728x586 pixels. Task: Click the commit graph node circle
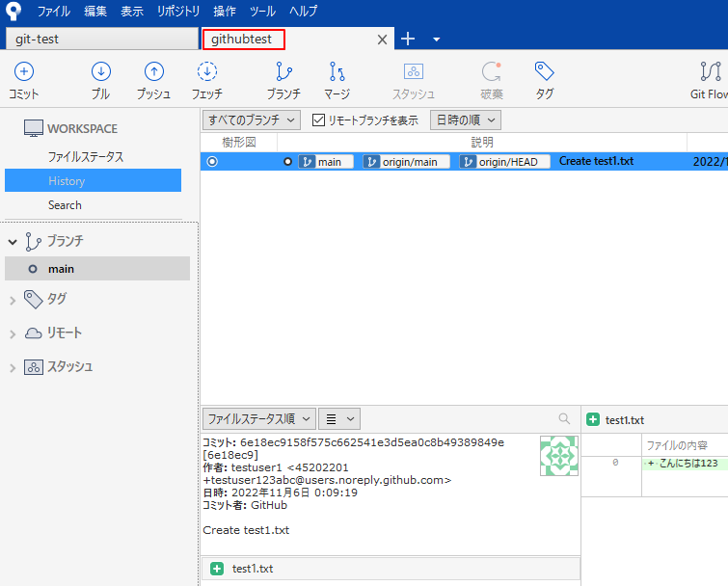[x=212, y=162]
